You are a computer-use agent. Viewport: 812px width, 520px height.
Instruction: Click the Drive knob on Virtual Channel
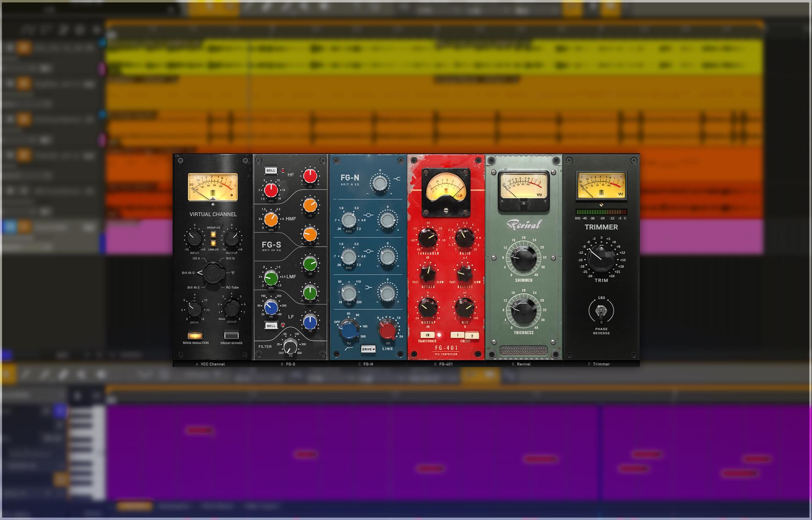tap(194, 308)
